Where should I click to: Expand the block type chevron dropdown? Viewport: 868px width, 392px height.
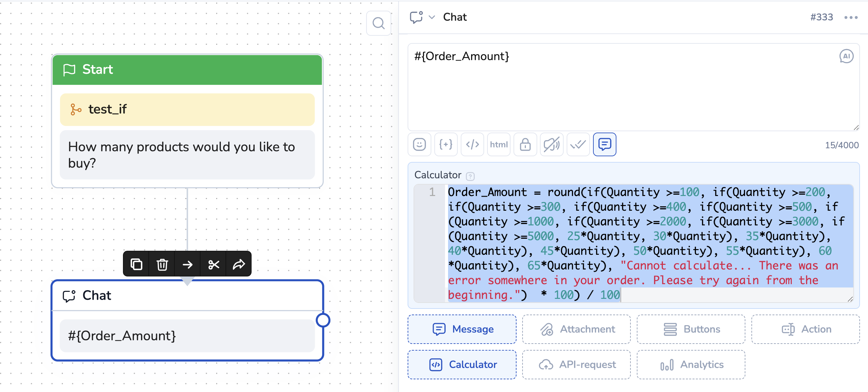(431, 17)
